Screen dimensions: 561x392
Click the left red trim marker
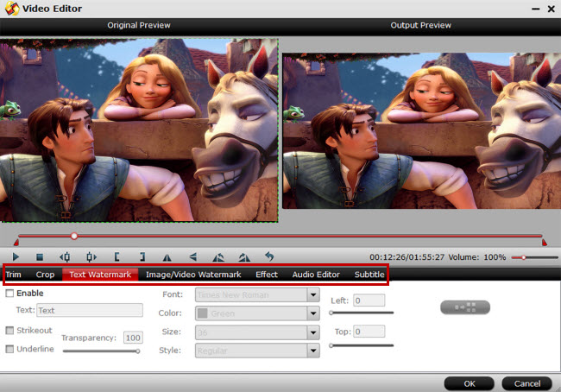click(x=16, y=243)
